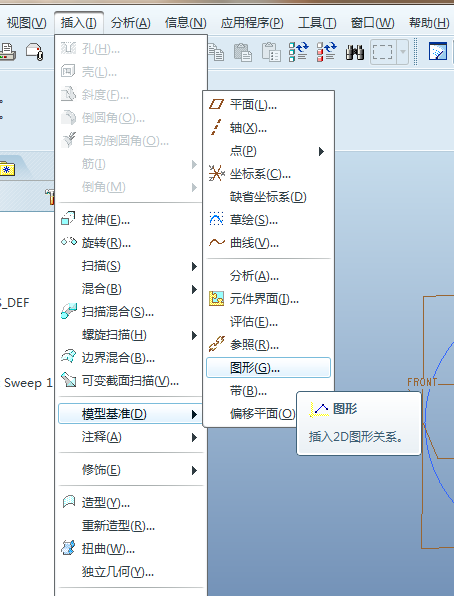The image size is (454, 596).
Task: Click the dashed rectangle selection icon
Action: (x=383, y=52)
